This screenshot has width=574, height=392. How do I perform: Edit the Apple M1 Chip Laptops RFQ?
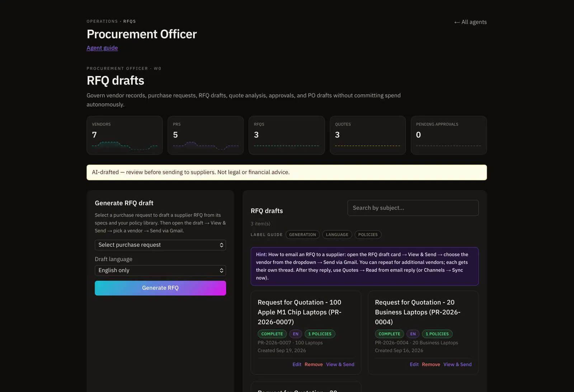[x=297, y=364]
